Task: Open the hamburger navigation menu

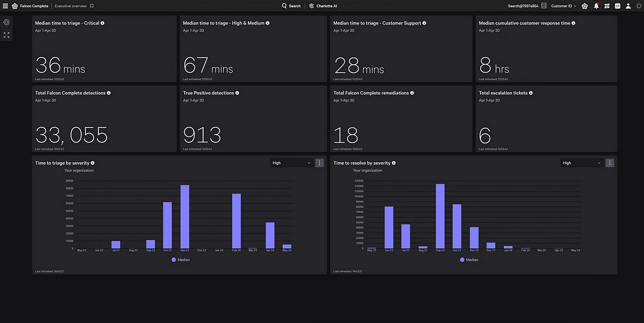Action: [5, 6]
